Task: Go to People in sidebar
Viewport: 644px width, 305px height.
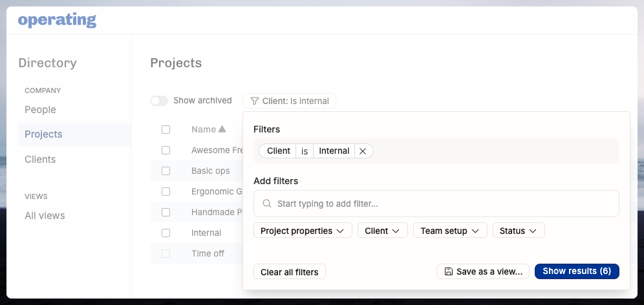Action: tap(40, 110)
